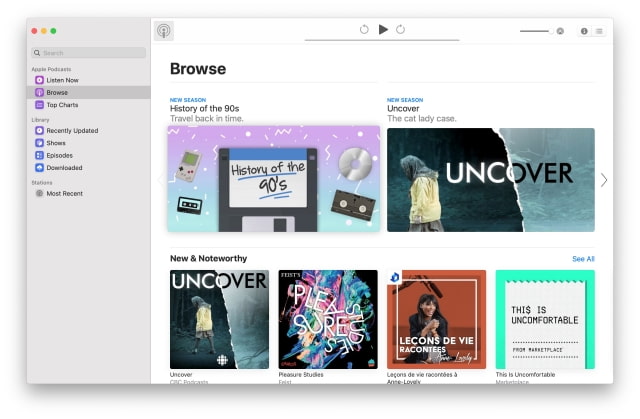
Task: Click the Podcasts artwork icon in toolbar
Action: [x=164, y=31]
